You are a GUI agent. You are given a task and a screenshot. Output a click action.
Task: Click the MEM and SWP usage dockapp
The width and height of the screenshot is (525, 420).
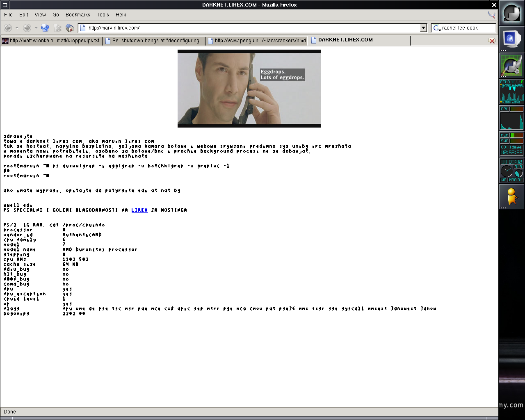pyautogui.click(x=511, y=144)
